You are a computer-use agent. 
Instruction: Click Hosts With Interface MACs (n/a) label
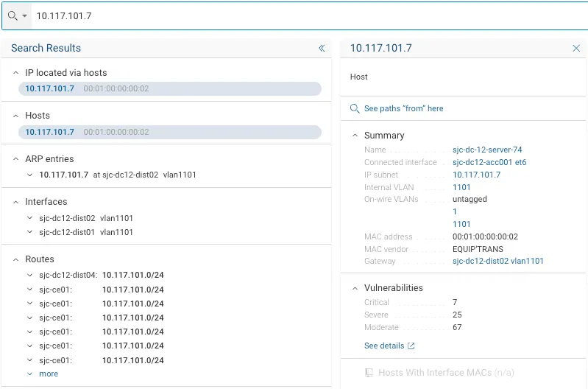446,373
